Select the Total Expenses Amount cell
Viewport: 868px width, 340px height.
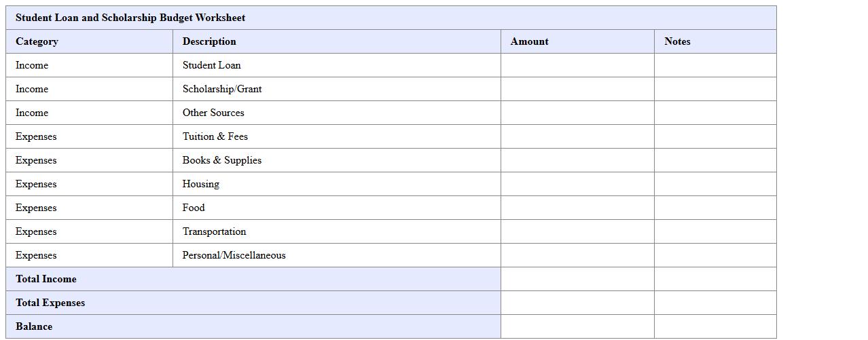[577, 303]
